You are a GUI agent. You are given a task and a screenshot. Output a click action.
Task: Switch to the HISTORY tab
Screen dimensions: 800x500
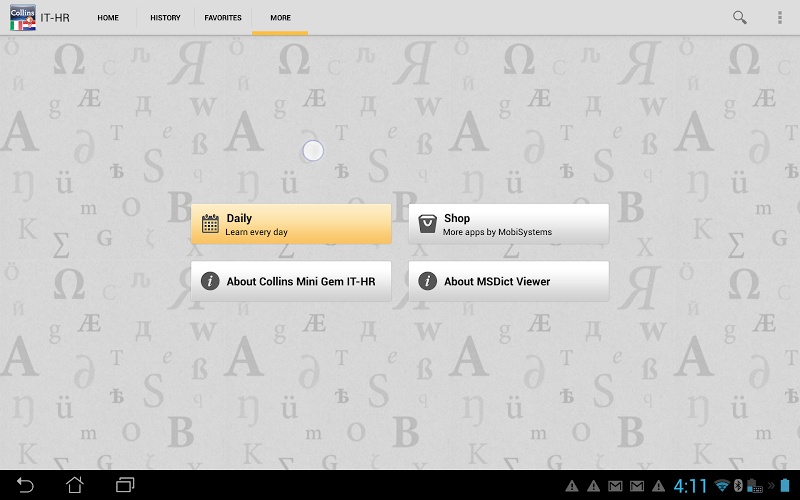pyautogui.click(x=165, y=17)
